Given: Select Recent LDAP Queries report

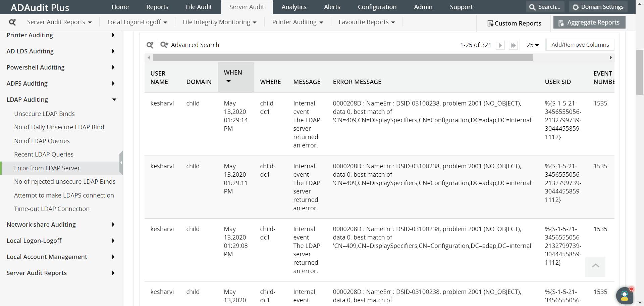Looking at the screenshot, I should [44, 155].
